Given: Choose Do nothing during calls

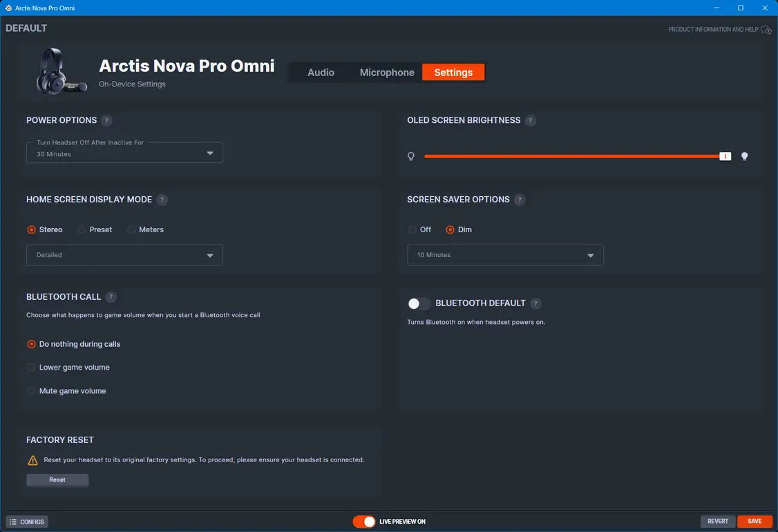Looking at the screenshot, I should coord(73,344).
